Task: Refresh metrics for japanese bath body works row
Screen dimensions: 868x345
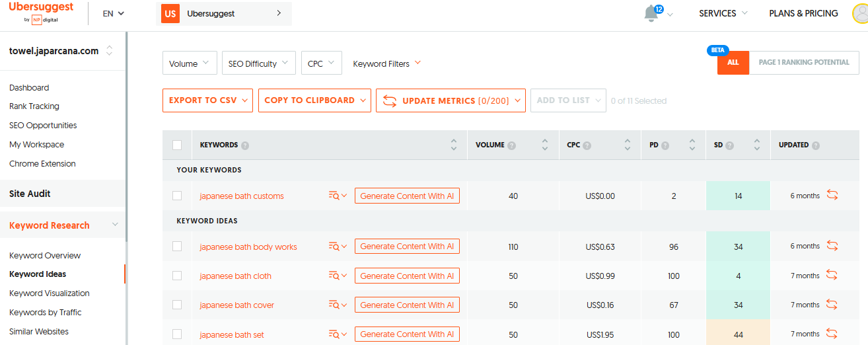Action: pyautogui.click(x=832, y=246)
